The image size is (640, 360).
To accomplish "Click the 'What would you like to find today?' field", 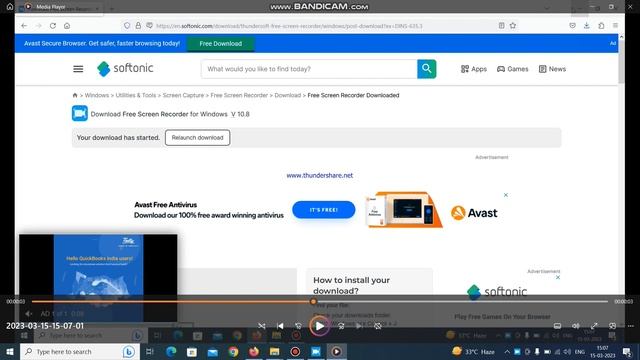I will (x=309, y=69).
